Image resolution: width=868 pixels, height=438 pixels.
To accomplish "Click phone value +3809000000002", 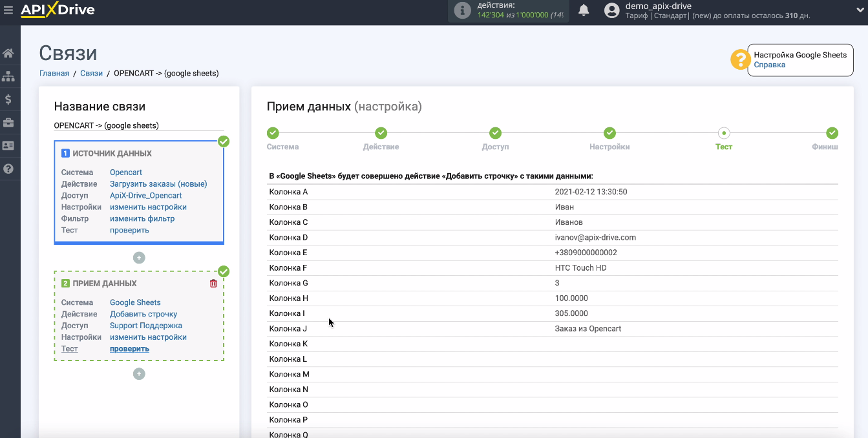I will (586, 253).
